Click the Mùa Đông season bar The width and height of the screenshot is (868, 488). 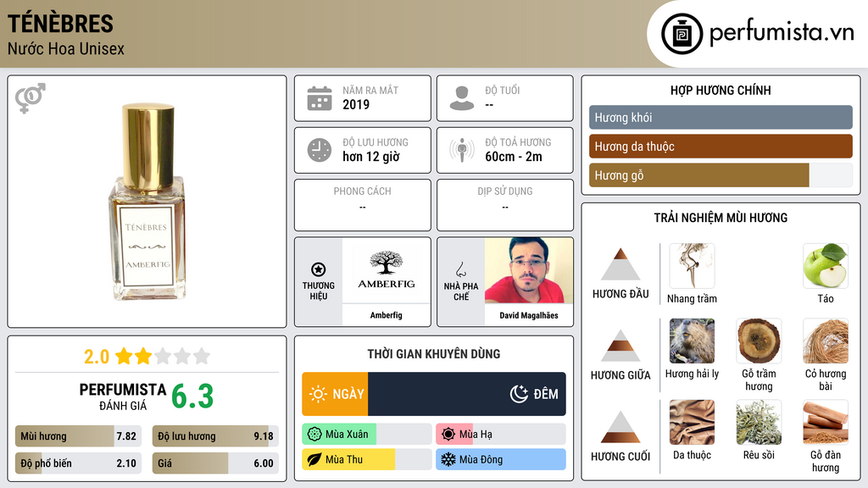[500, 459]
